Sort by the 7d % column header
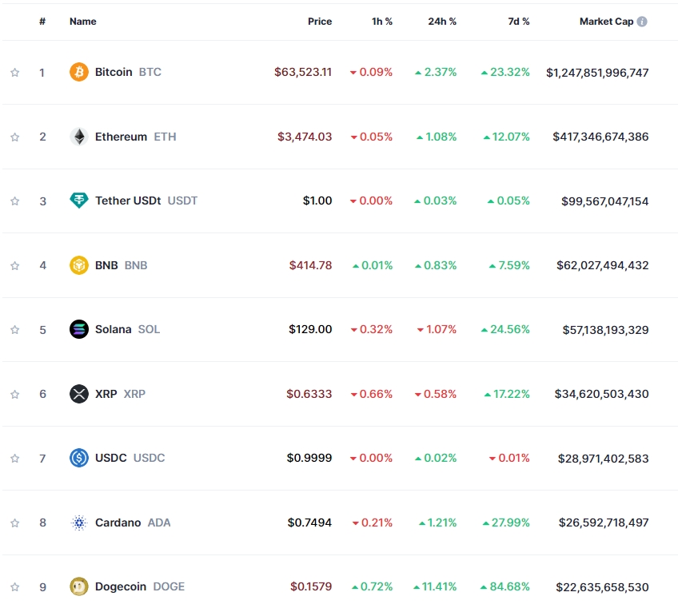This screenshot has height=616, width=678. point(519,22)
